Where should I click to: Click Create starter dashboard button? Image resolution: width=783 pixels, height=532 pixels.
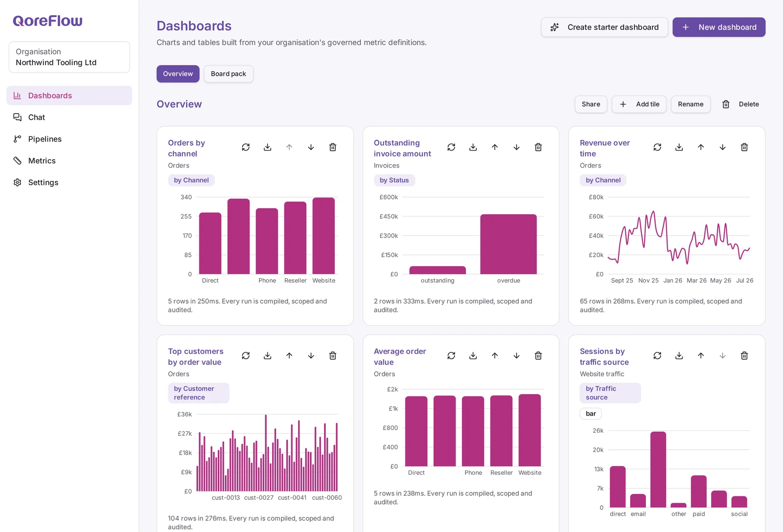coord(604,27)
